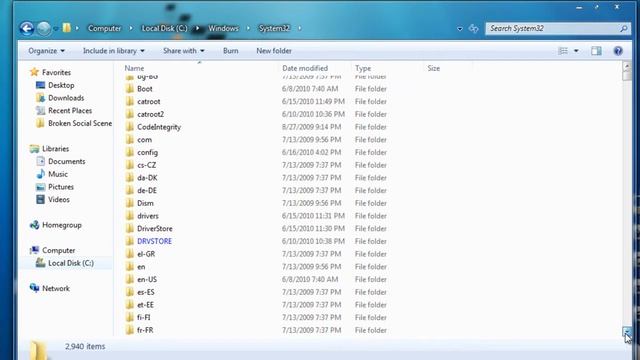Screen dimensions: 640x360
Task: Select the da-DK folder icon
Action: [130, 177]
